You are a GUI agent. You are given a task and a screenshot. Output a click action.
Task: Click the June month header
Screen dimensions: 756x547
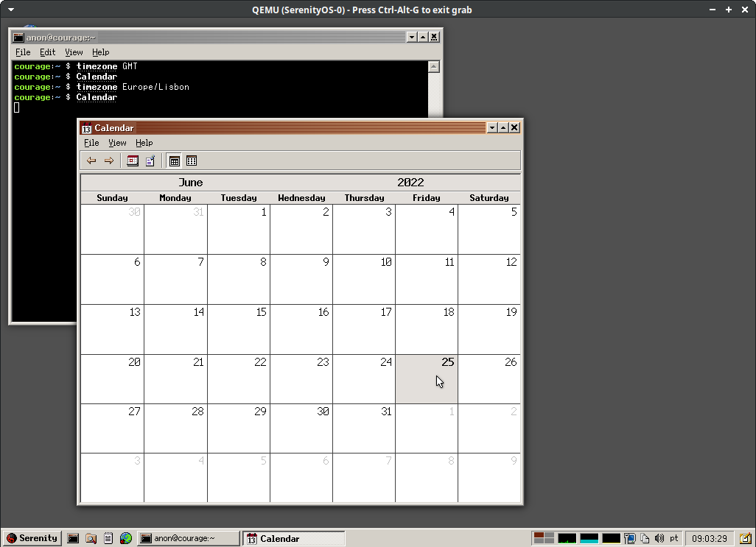[191, 183]
